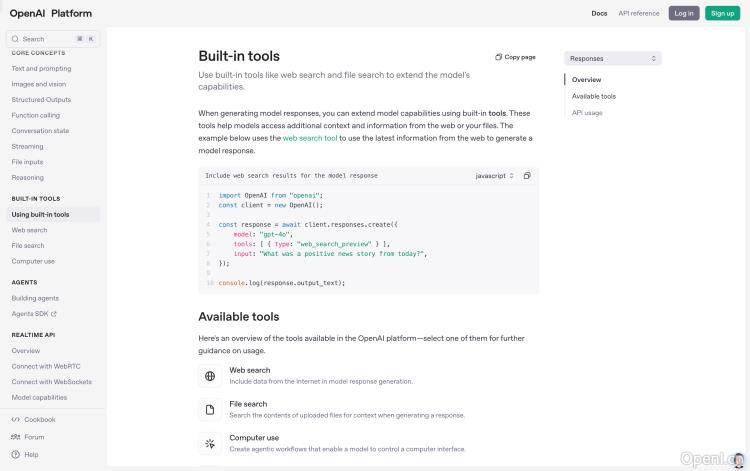This screenshot has height=471, width=750.
Task: Select the Docs tab in header
Action: 599,13
